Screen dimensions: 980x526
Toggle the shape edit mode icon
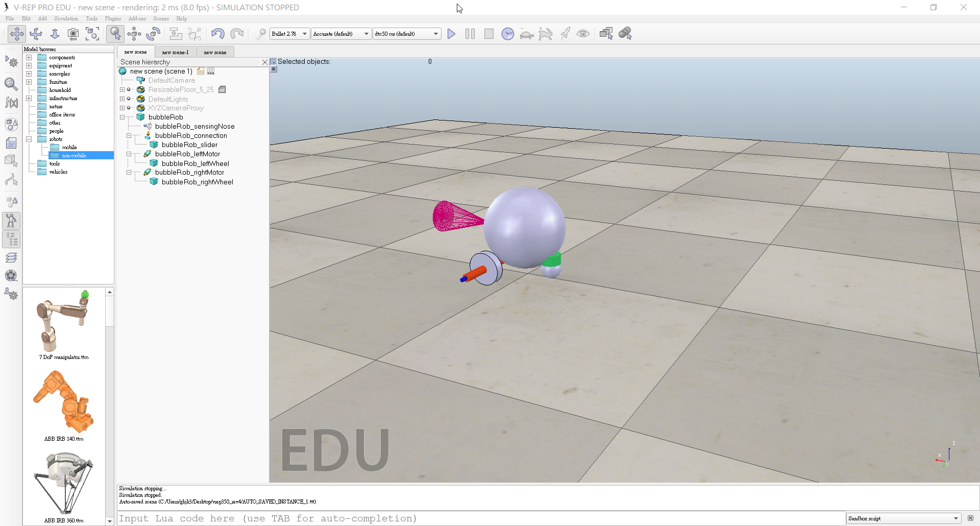(x=11, y=161)
